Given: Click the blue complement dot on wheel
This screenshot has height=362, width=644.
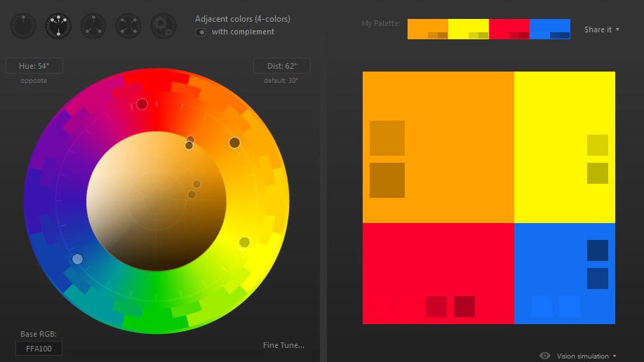Looking at the screenshot, I should pyautogui.click(x=77, y=259).
